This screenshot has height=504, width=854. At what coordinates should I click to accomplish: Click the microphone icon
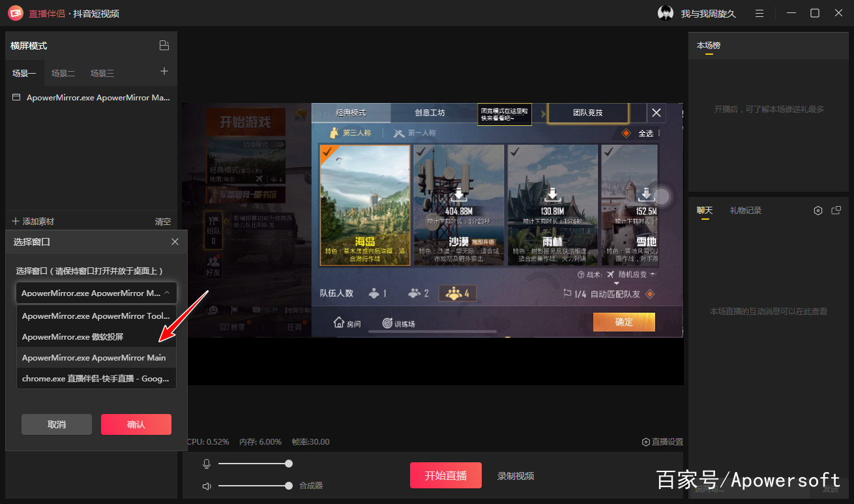point(207,464)
